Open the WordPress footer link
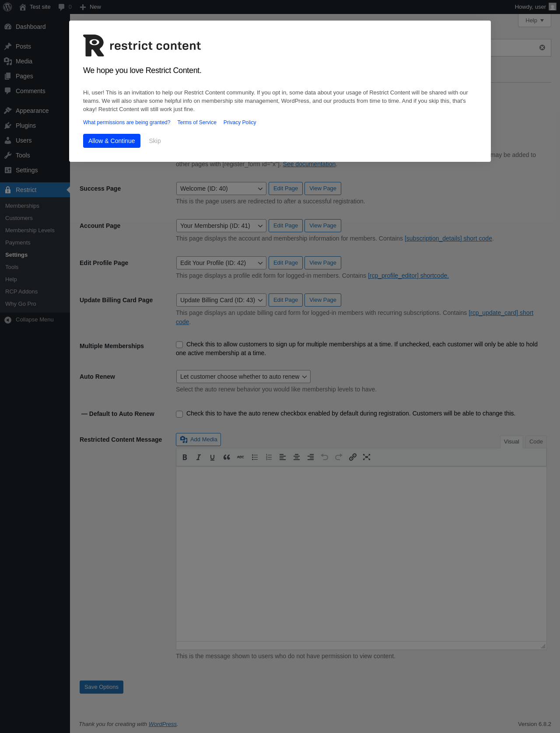Viewport: 560px width, 733px height. click(x=163, y=724)
